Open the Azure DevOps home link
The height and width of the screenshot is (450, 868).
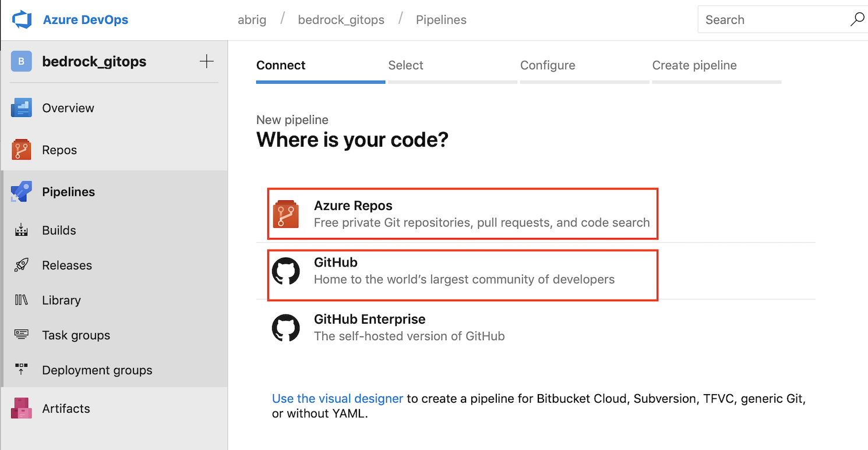point(86,20)
